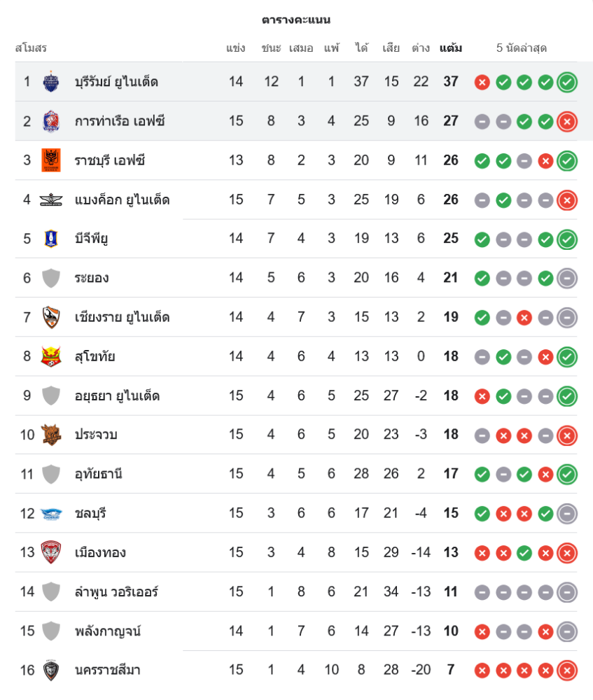Click Buriram United club crest icon
Image resolution: width=593 pixels, height=700 pixels.
coord(51,82)
